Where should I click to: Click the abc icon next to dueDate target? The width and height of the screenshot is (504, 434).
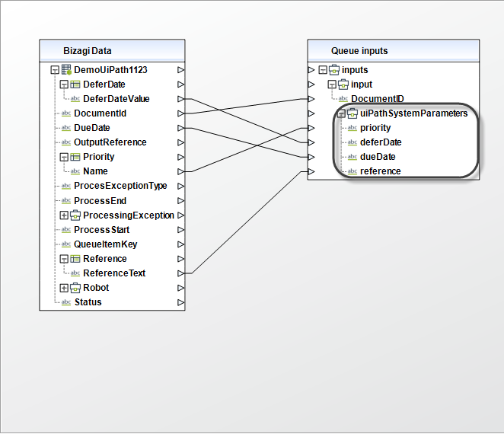(x=352, y=157)
